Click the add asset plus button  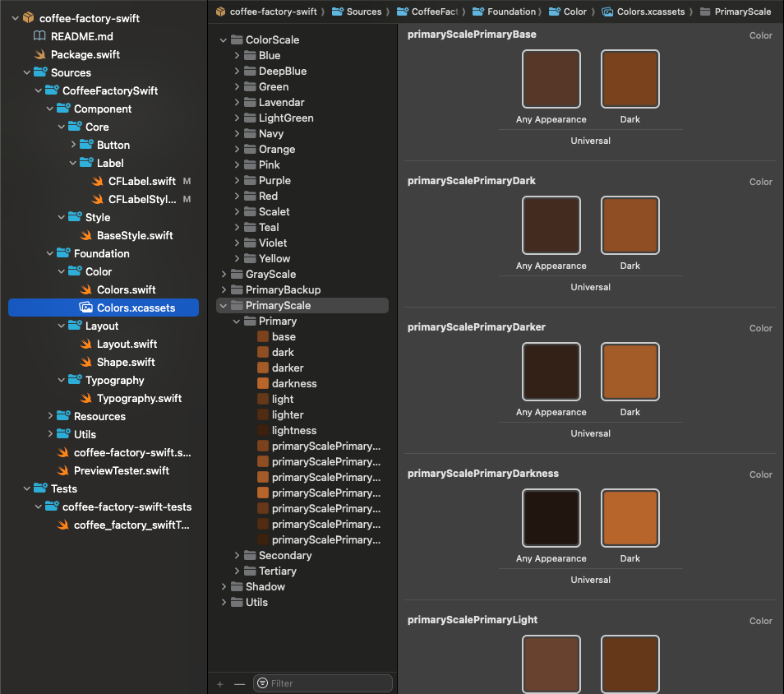pos(219,683)
